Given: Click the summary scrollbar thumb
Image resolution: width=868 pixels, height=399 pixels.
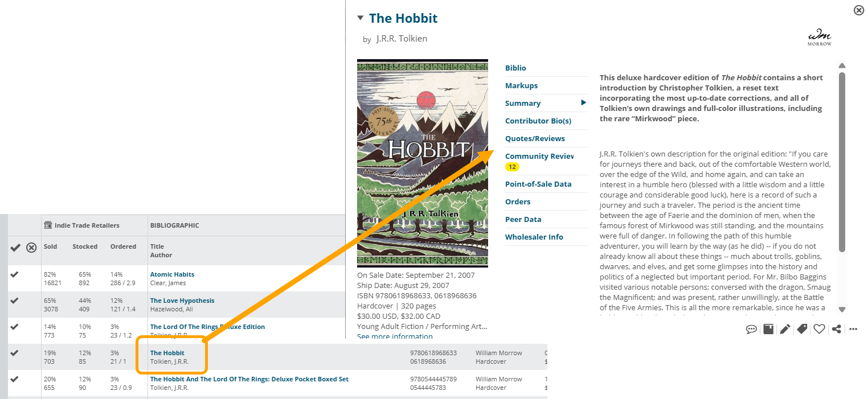Looking at the screenshot, I should tap(842, 162).
